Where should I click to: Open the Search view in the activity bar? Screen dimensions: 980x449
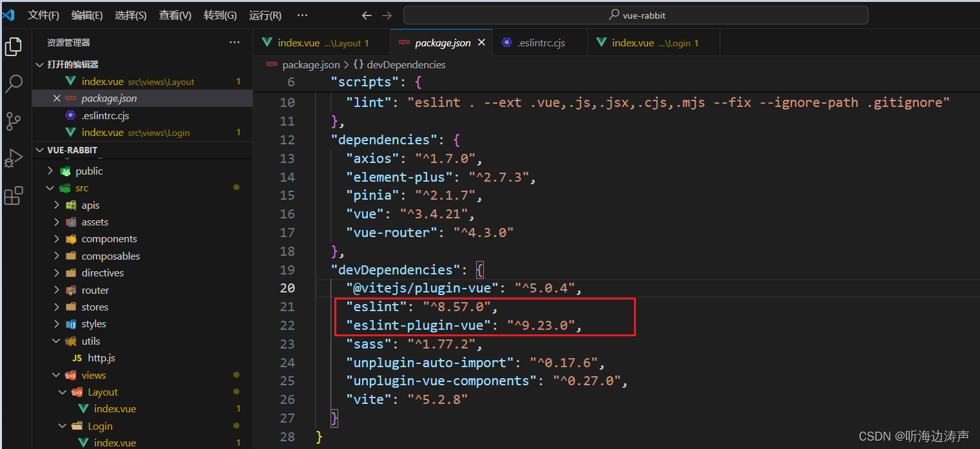click(x=14, y=84)
